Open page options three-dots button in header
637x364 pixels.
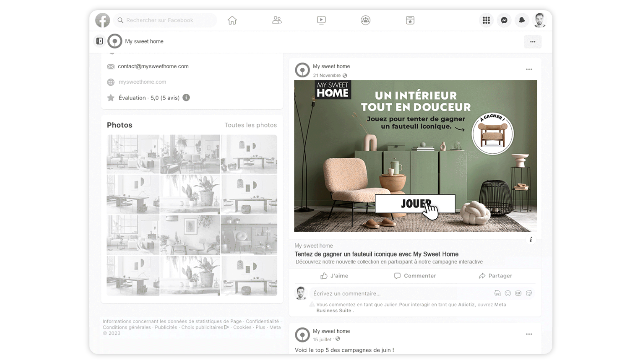pyautogui.click(x=532, y=41)
